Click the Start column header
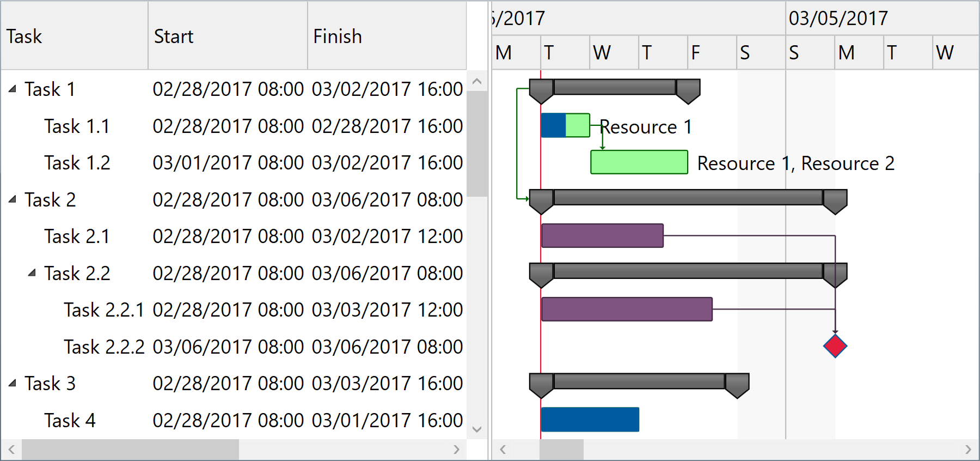Image resolution: width=980 pixels, height=461 pixels. tap(228, 36)
